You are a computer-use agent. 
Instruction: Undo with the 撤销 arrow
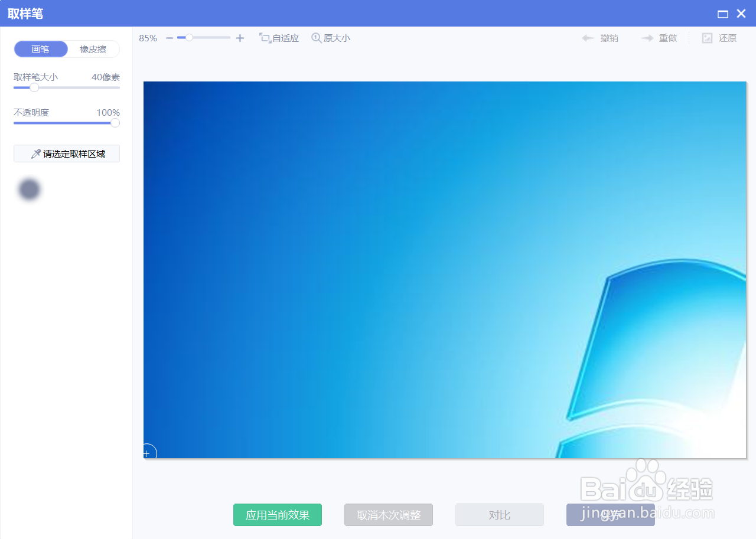(x=600, y=38)
